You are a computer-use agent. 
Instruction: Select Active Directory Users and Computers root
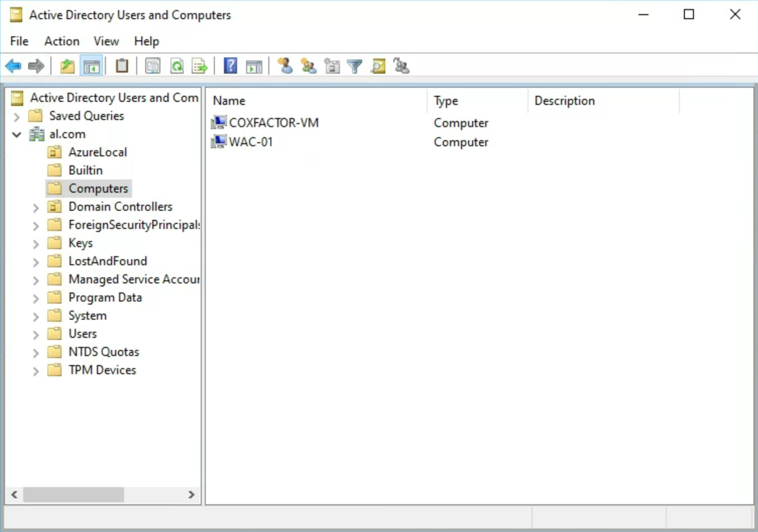113,97
